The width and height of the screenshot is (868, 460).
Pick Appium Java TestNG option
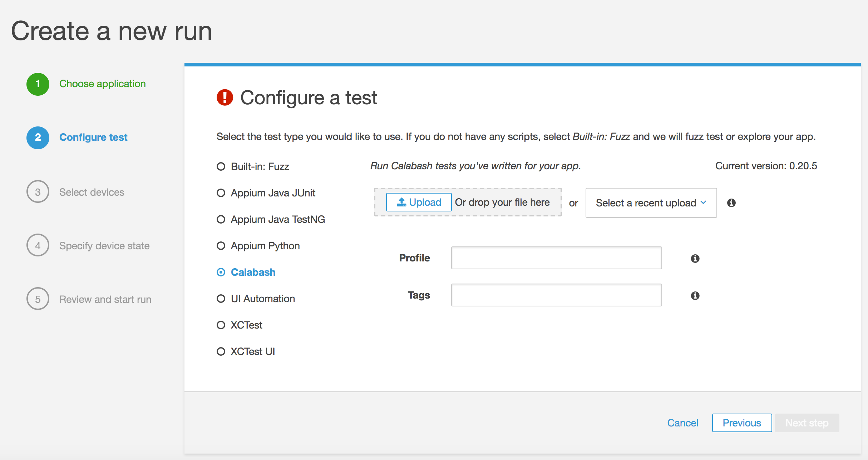[x=221, y=219]
